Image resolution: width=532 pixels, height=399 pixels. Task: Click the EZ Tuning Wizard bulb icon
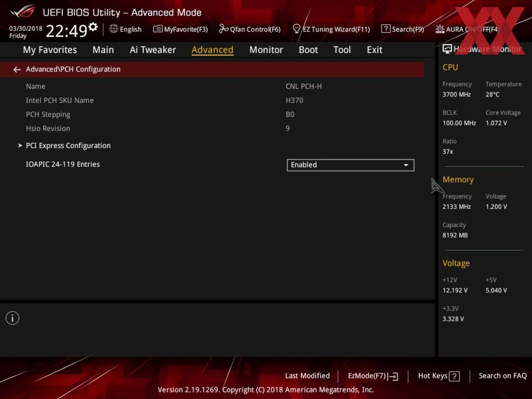tap(297, 29)
